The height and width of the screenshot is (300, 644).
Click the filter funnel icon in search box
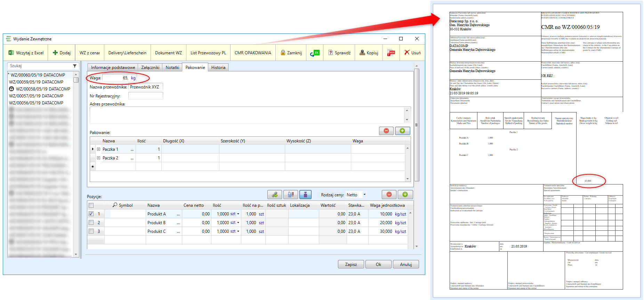[75, 66]
